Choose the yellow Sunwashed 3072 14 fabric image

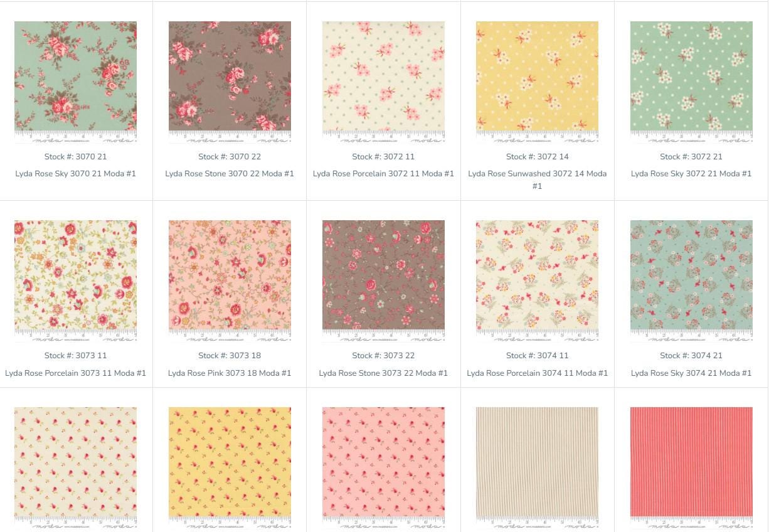coord(537,82)
